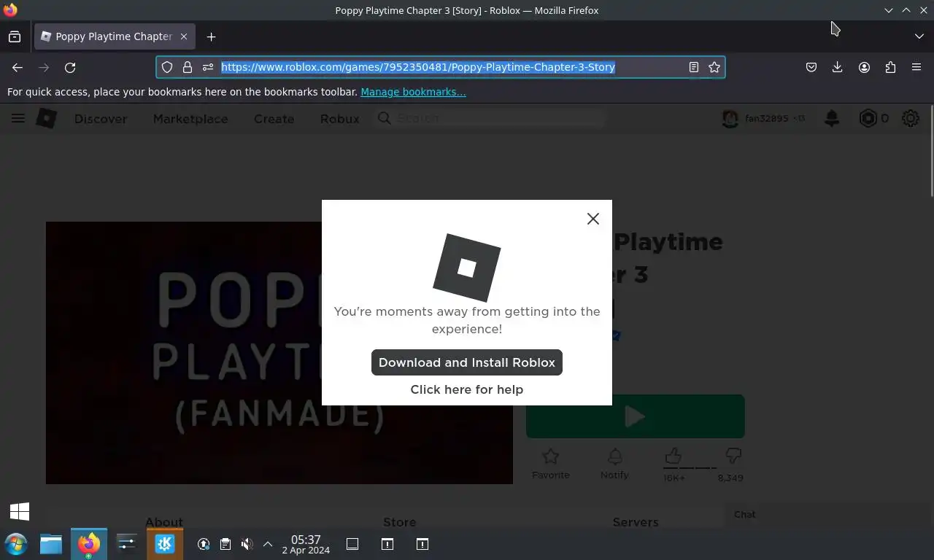The width and height of the screenshot is (934, 560).
Task: Dislike the experience with thumbs down
Action: tap(733, 457)
